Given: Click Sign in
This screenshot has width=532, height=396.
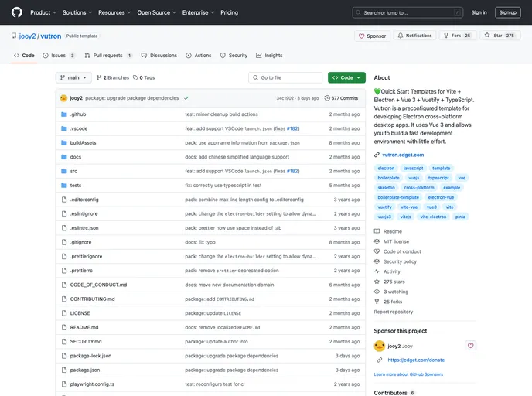Looking at the screenshot, I should [x=479, y=12].
